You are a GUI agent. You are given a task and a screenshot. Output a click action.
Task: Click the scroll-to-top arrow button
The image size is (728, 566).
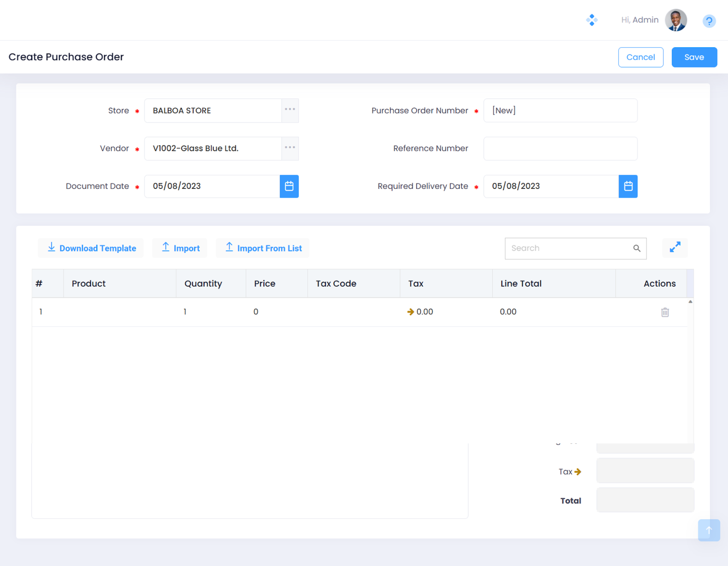tap(708, 530)
